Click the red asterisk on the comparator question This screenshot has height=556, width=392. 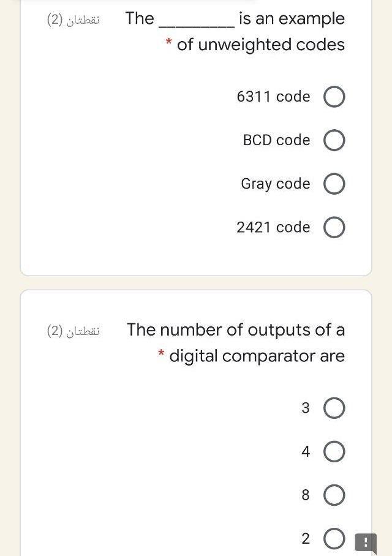coord(160,355)
